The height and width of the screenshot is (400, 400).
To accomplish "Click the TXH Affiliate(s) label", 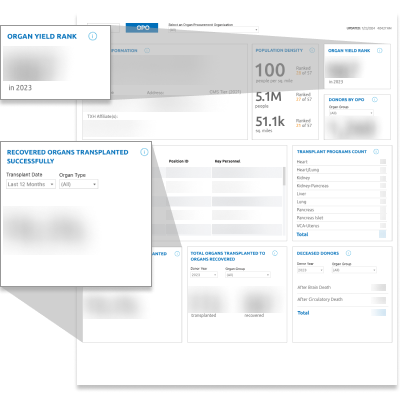I will 102,116.
